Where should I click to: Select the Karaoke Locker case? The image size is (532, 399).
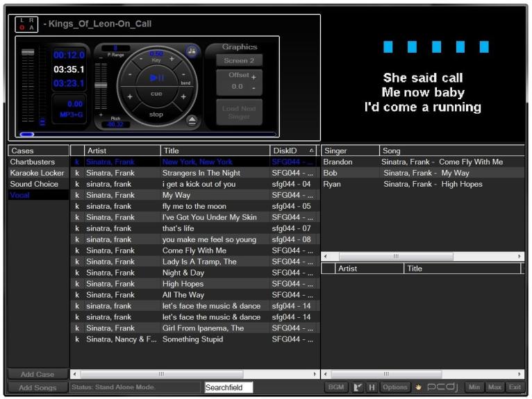point(37,173)
